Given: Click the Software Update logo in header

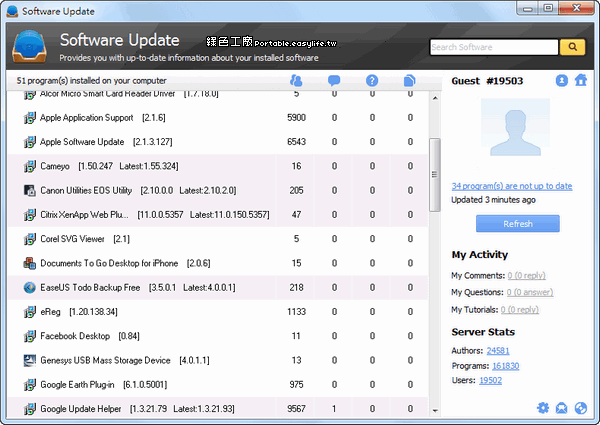Looking at the screenshot, I should [x=29, y=46].
